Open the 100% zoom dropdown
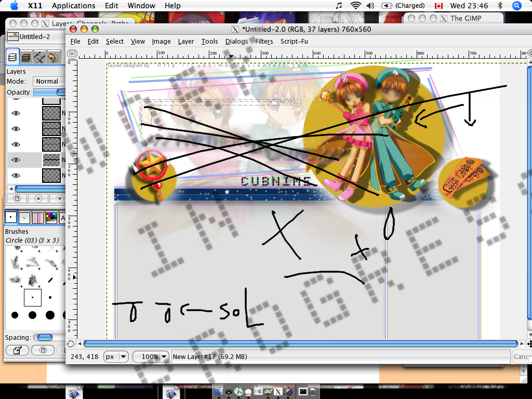Viewport: 532px width, 399px height. 151,356
